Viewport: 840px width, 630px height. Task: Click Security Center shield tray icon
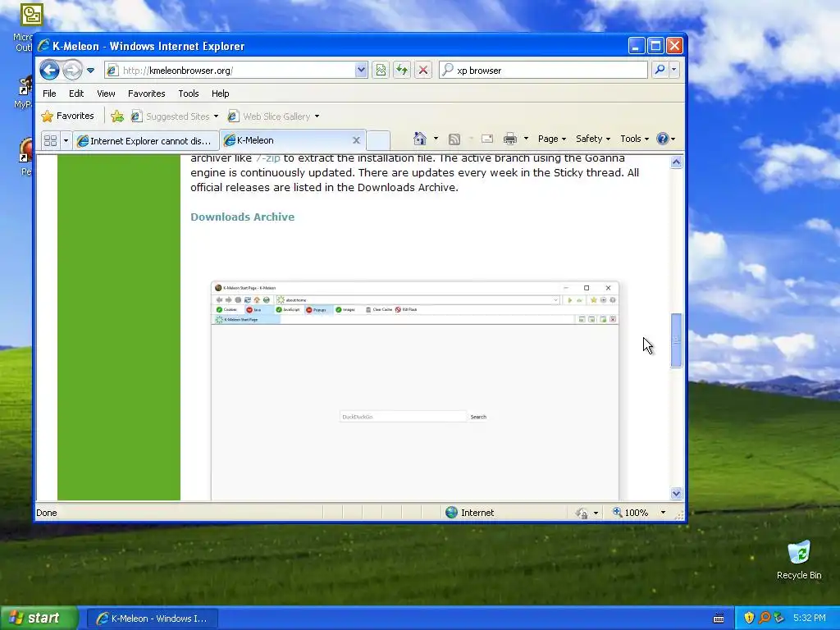coord(749,619)
